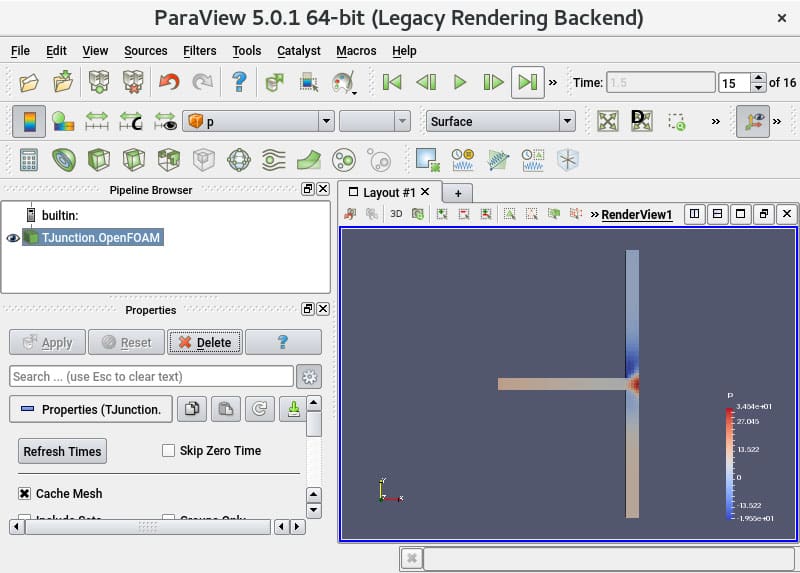
Task: Decrement the time step spinner
Action: point(759,87)
